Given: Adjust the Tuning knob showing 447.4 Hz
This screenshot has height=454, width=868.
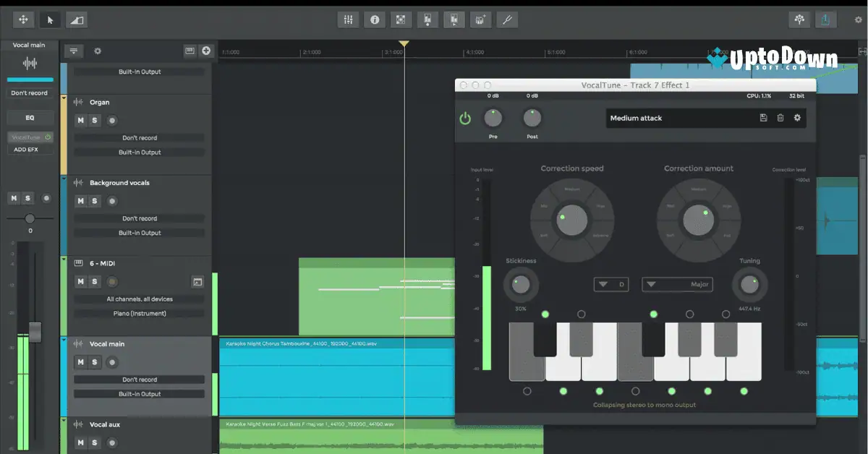Looking at the screenshot, I should click(750, 285).
